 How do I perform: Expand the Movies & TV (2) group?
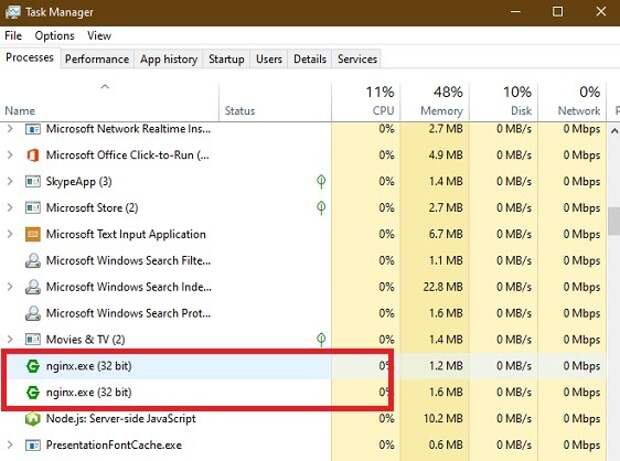(10, 339)
